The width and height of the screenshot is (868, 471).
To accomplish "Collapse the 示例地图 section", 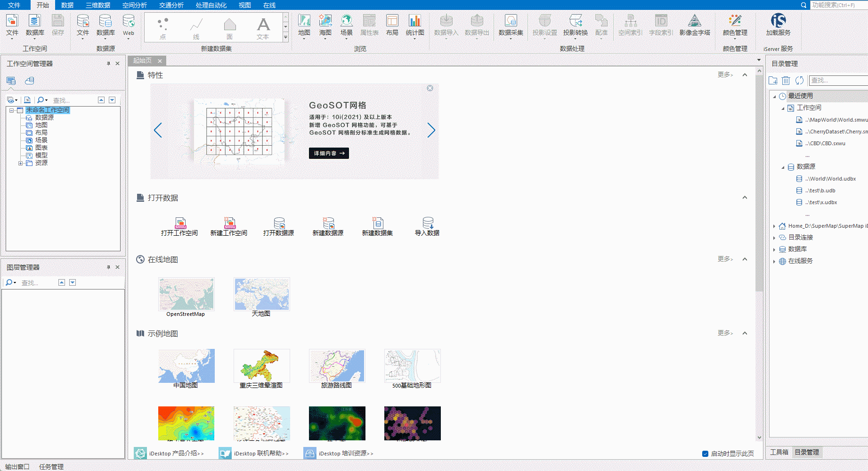I will tap(745, 333).
